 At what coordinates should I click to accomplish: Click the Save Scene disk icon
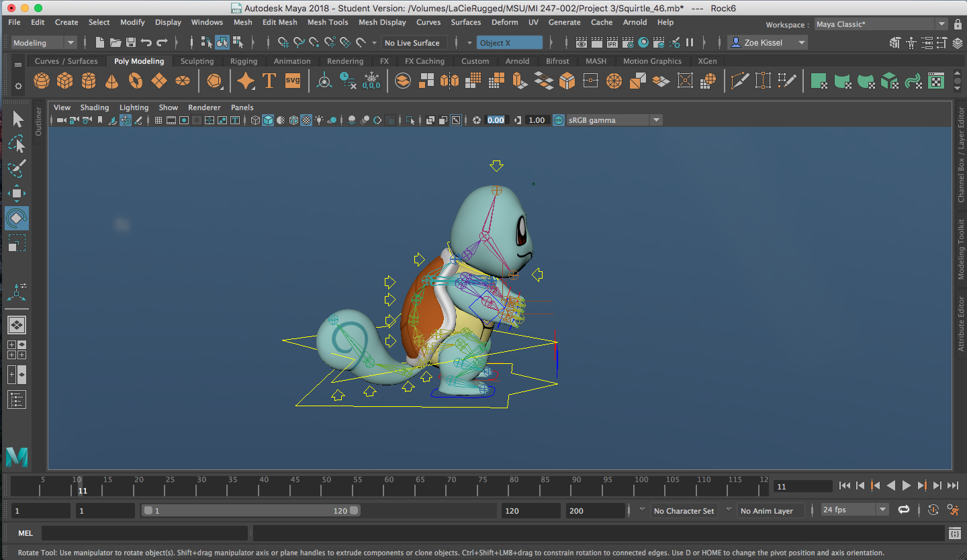131,42
